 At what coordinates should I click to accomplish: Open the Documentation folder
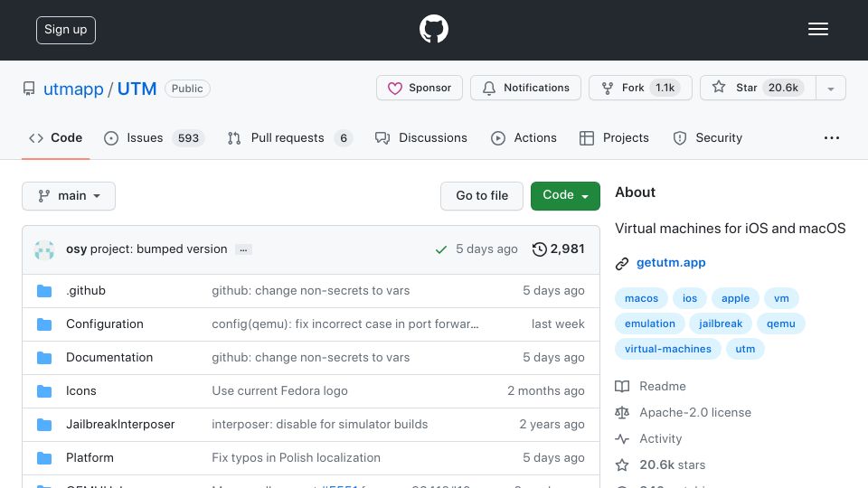[109, 358]
